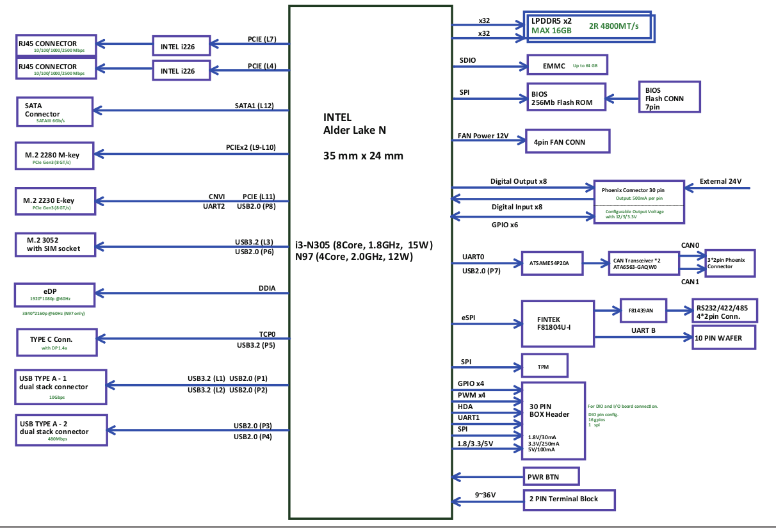This screenshot has width=776, height=532.
Task: Select the EMMC storage block
Action: (566, 65)
